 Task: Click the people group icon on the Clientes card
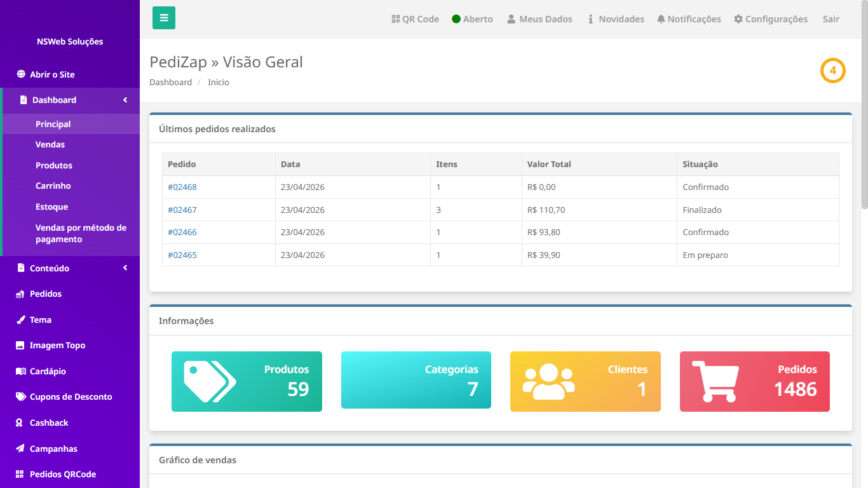click(548, 381)
